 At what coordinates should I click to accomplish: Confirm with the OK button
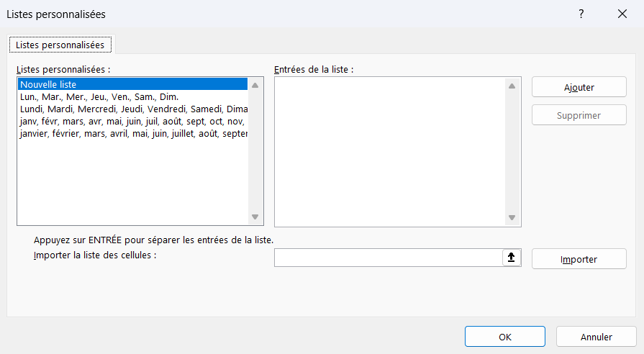tap(505, 337)
